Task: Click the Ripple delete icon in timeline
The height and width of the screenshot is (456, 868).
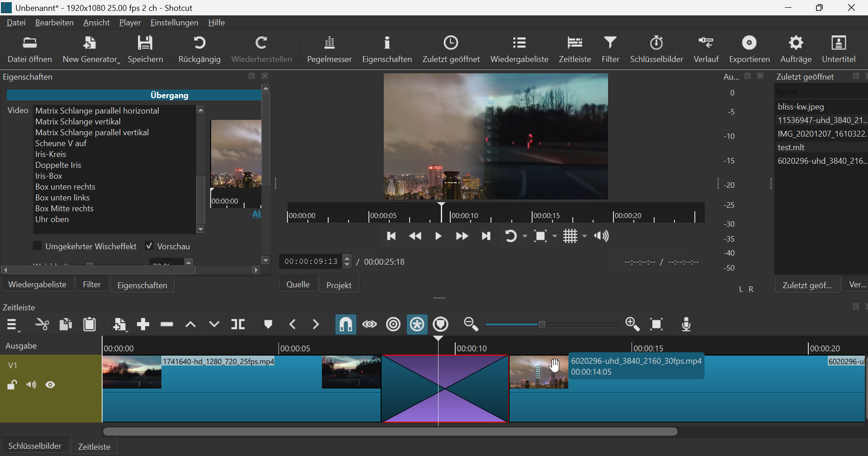Action: [x=167, y=324]
